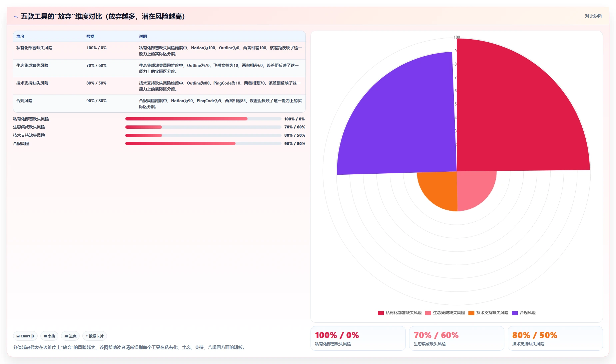Click the icon beside the dashboard title
The width and height of the screenshot is (616, 364).
[x=16, y=17]
